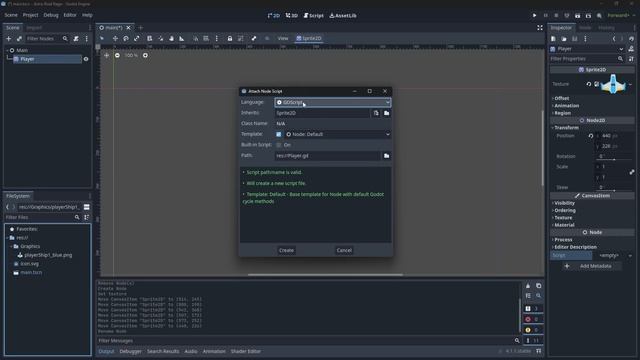The height and width of the screenshot is (360, 640).
Task: Open Sprite2D toolbar menu button
Action: tap(309, 38)
